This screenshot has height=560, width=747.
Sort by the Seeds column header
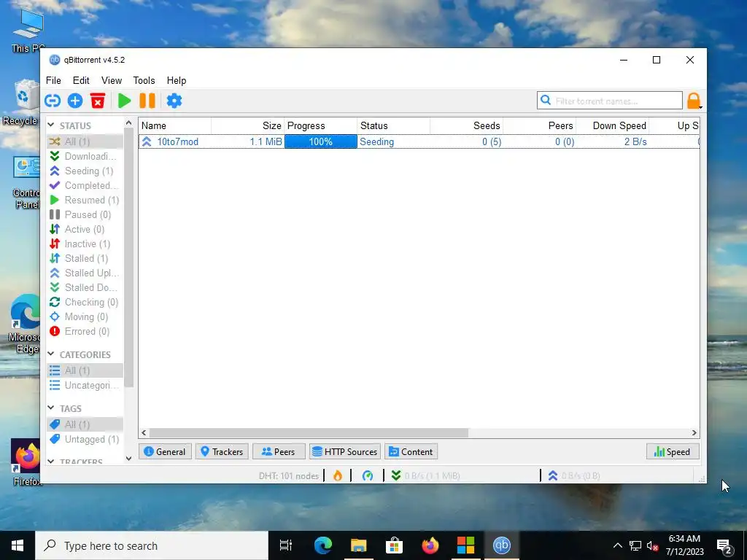tap(466, 125)
